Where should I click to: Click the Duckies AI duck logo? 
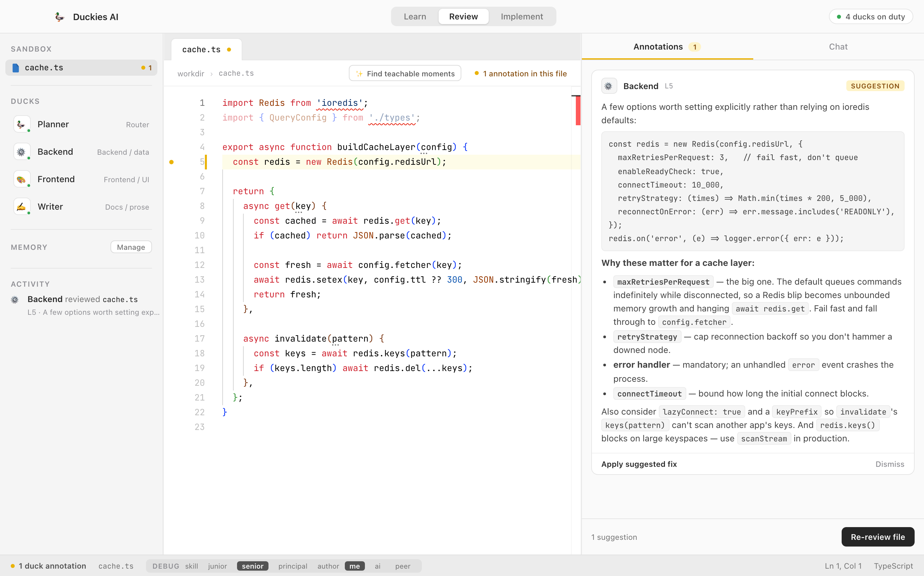[59, 17]
